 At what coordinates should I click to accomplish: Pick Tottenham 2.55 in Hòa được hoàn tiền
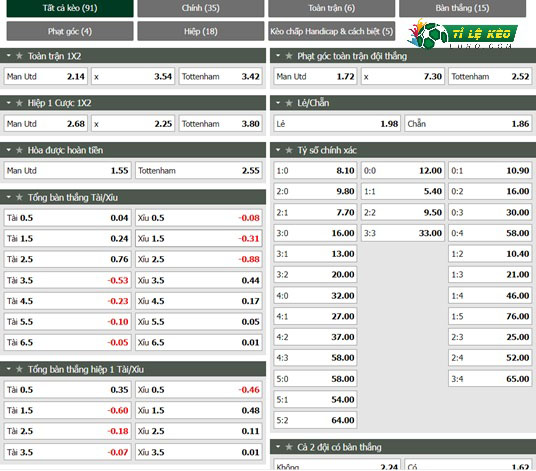(199, 171)
